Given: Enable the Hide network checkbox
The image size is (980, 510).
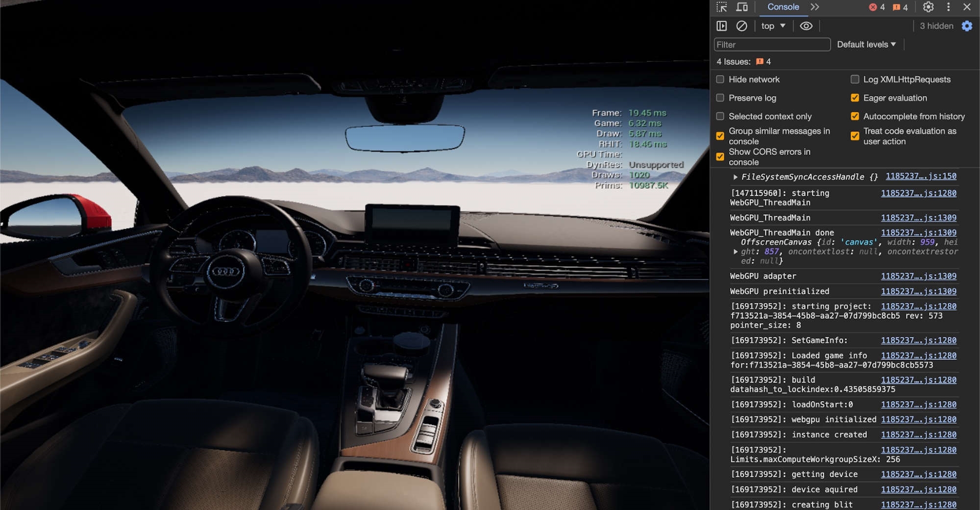Looking at the screenshot, I should tap(720, 79).
